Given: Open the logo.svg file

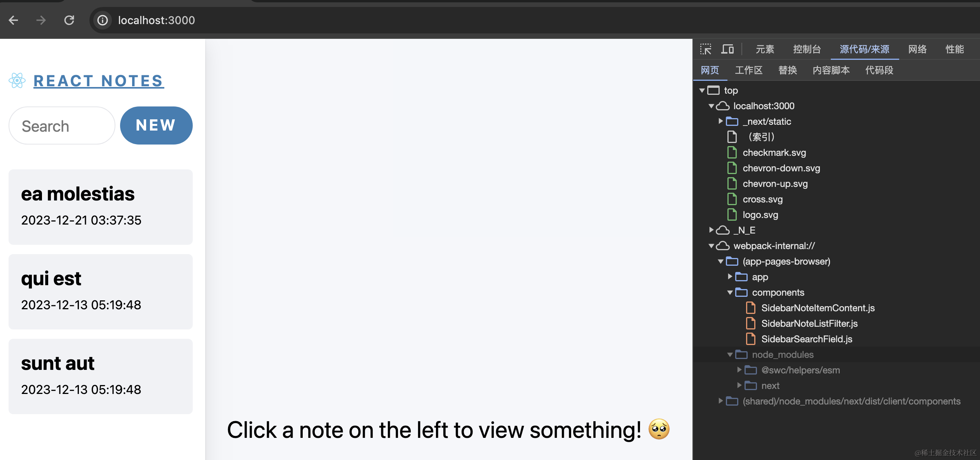Looking at the screenshot, I should point(760,215).
